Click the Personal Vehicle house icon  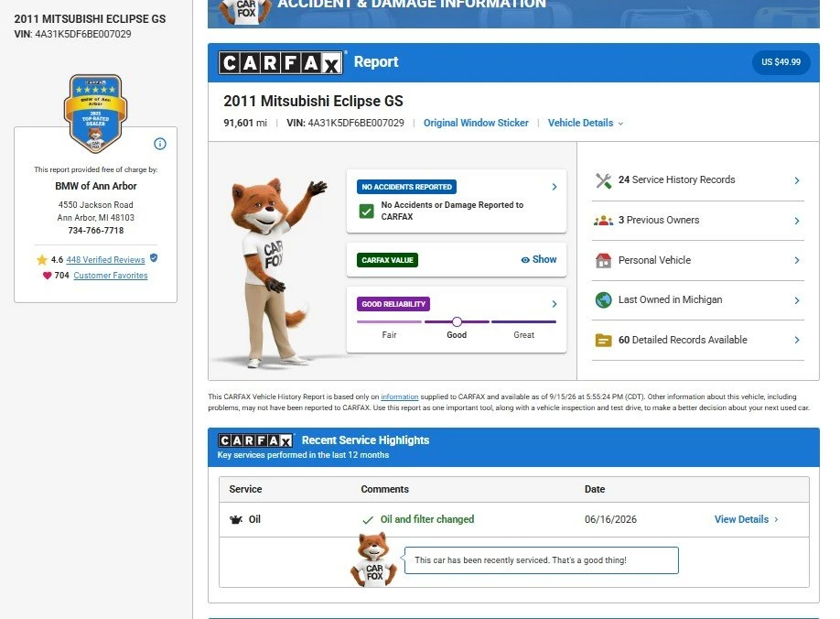coord(603,260)
